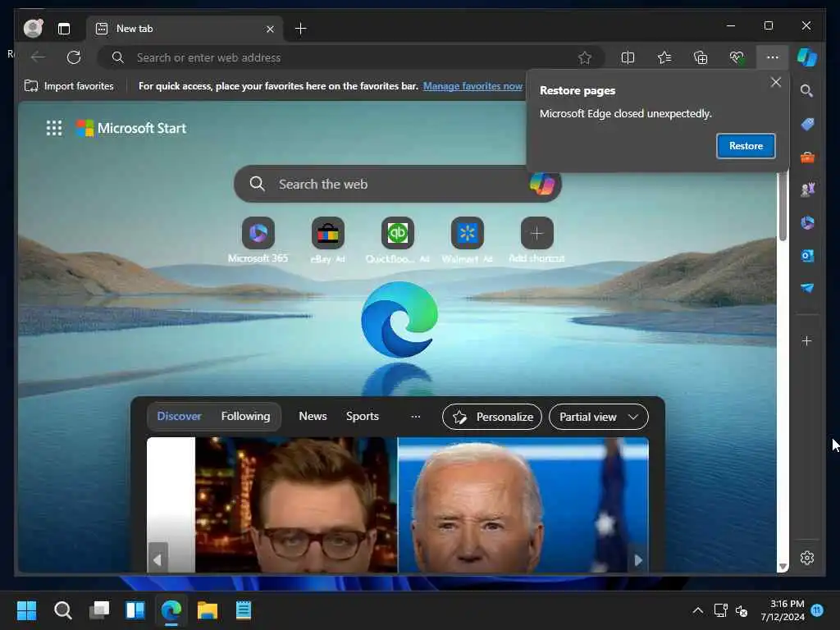Expand the Partial view dropdown

pos(599,418)
